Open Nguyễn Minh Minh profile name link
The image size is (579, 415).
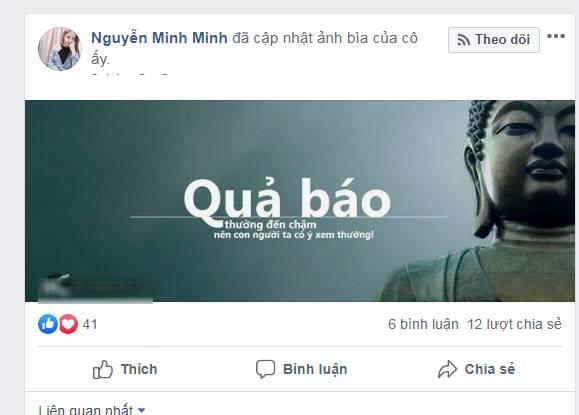[159, 38]
